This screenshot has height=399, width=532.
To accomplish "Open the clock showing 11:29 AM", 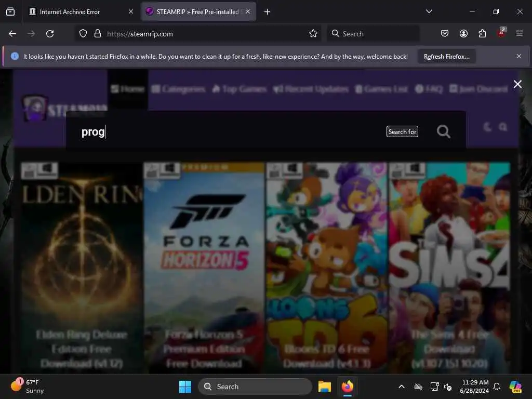I will pyautogui.click(x=474, y=387).
